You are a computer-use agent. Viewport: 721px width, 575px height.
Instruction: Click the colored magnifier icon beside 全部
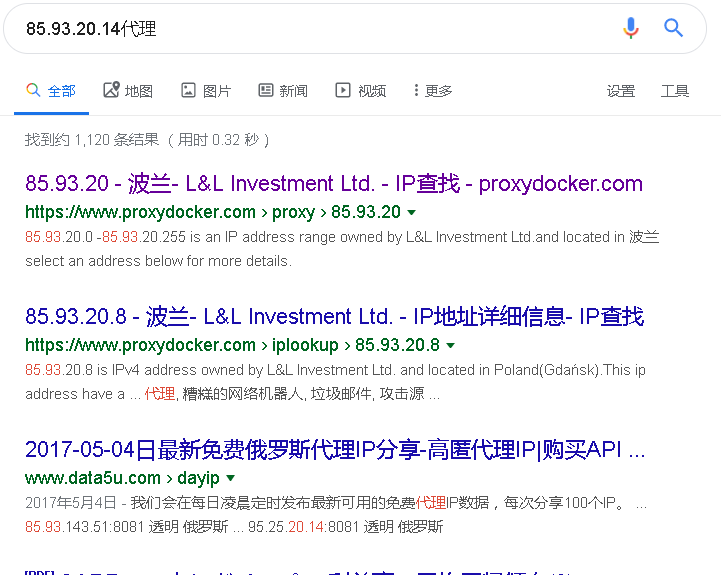(33, 90)
